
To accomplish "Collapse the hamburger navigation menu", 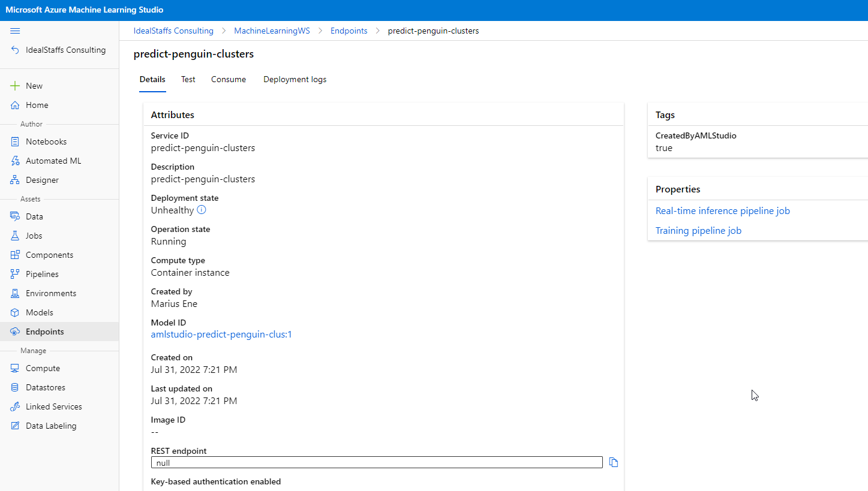I will [x=15, y=31].
